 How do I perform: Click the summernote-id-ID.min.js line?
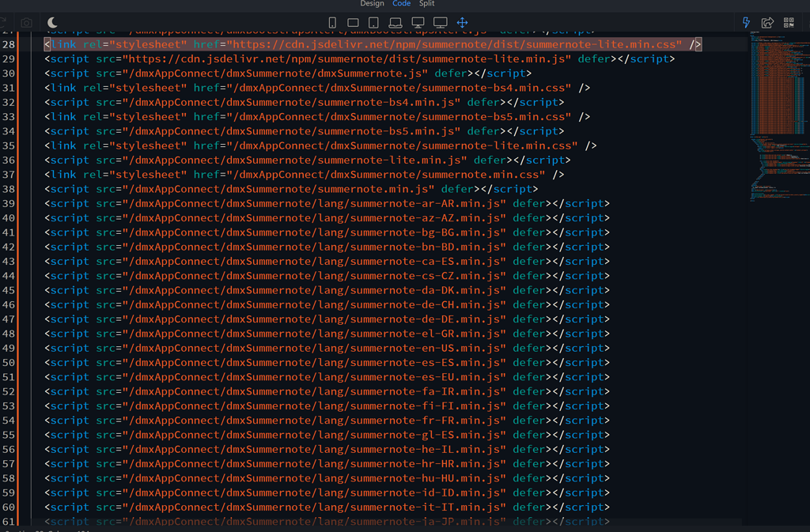click(327, 492)
